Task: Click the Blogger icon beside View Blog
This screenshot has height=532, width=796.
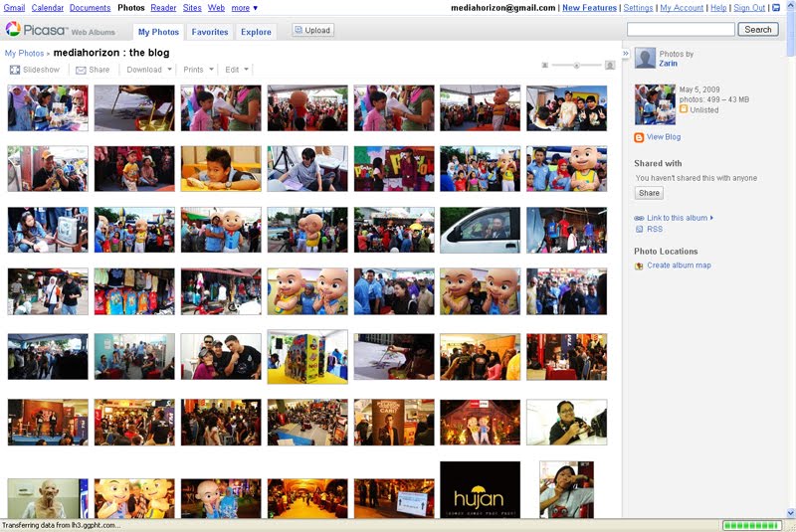Action: (x=639, y=137)
